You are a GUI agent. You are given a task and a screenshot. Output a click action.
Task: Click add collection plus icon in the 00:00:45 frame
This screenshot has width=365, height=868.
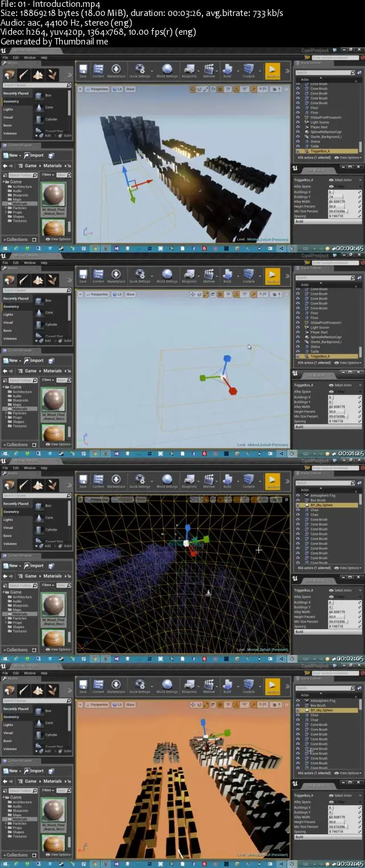(x=34, y=240)
